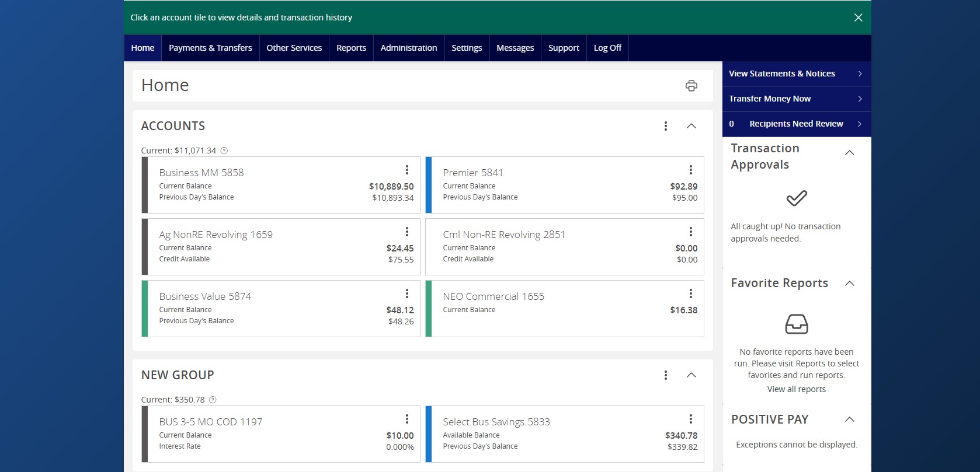Open help icon next to Current $350.78
980x472 pixels.
pyautogui.click(x=213, y=400)
